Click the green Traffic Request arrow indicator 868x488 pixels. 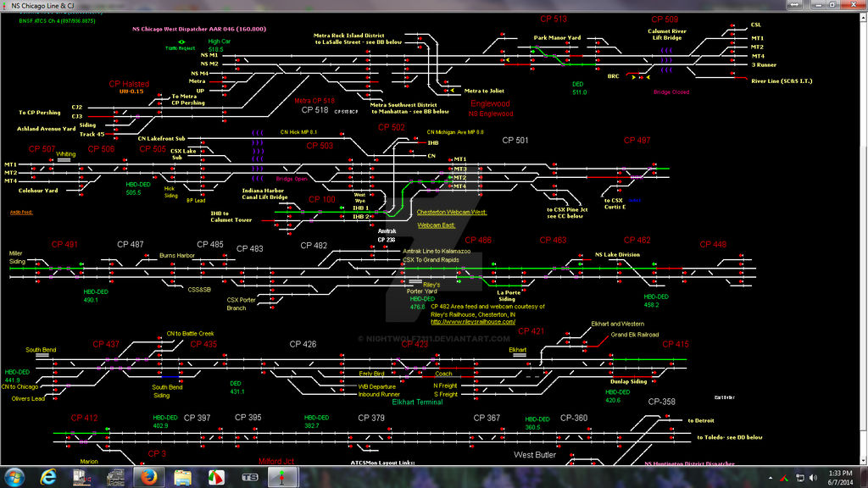[181, 42]
